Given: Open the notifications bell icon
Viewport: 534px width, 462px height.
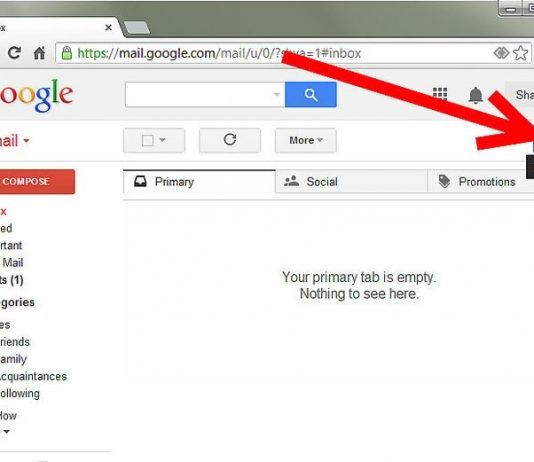Looking at the screenshot, I should click(475, 95).
